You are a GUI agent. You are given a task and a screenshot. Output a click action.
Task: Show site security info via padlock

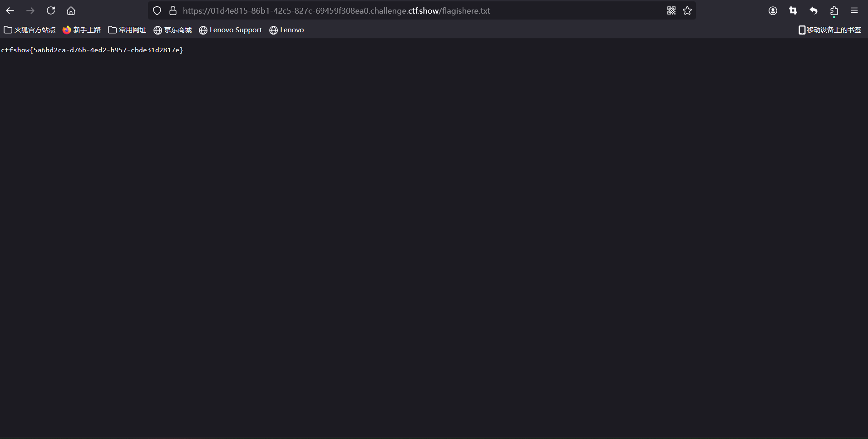click(173, 10)
